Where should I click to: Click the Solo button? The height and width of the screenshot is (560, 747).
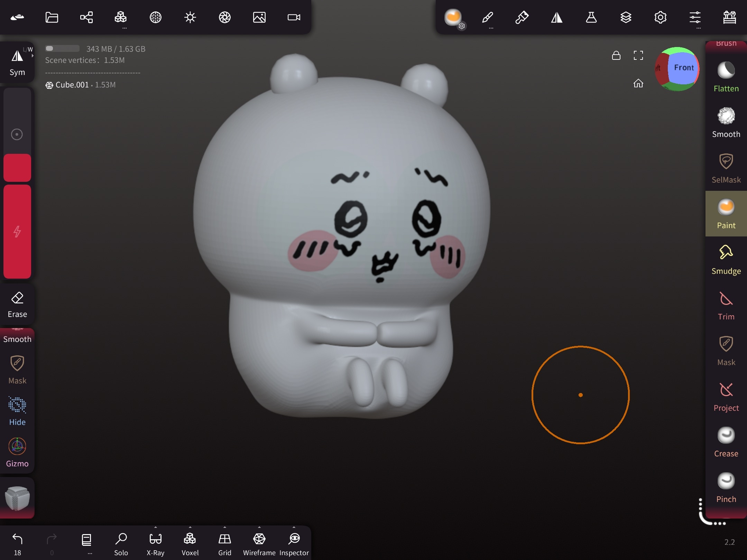coord(121,543)
